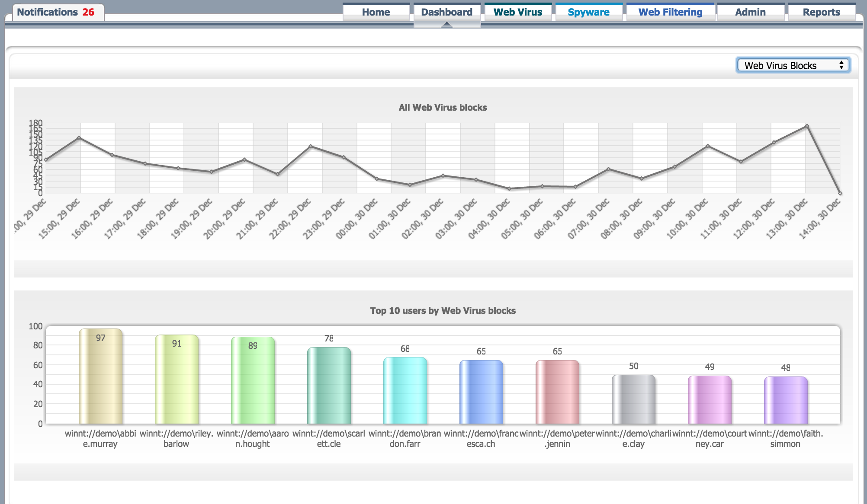Viewport: 867px width, 504px height.
Task: Open the Spyware tab
Action: (x=588, y=12)
